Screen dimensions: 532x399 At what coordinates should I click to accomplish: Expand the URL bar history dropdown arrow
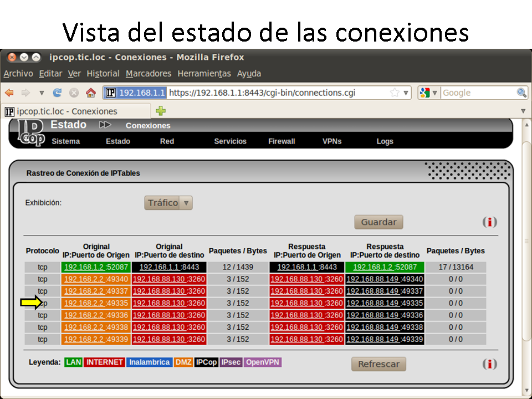click(x=406, y=93)
